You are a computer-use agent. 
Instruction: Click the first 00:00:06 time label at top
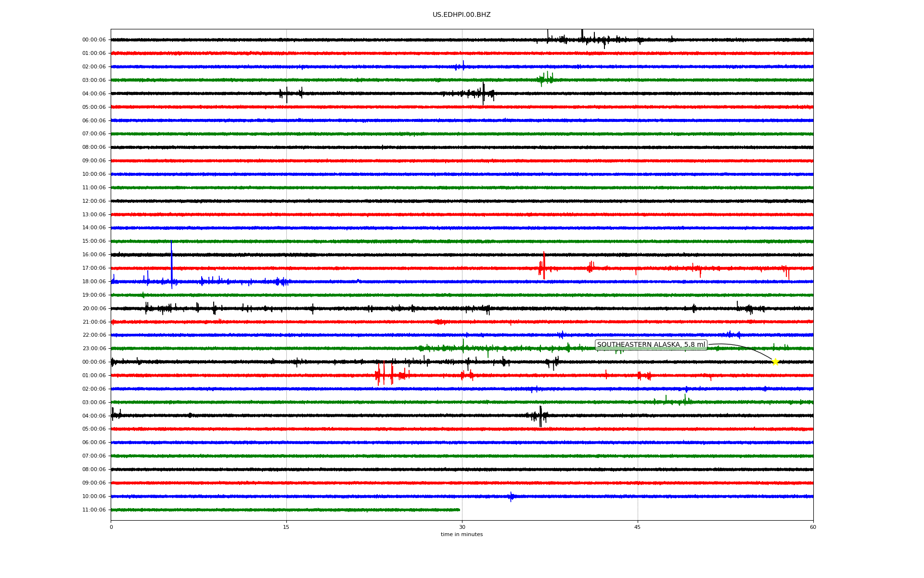tap(94, 40)
